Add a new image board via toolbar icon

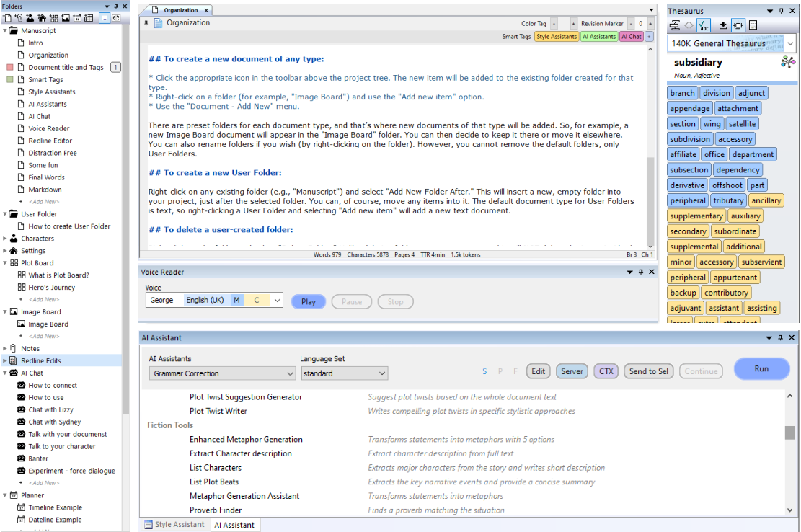pos(66,18)
